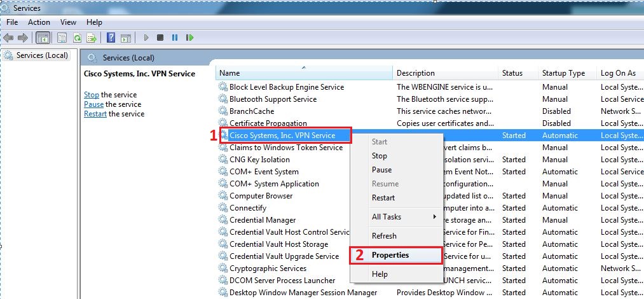
Task: Choose Refresh in the context menu
Action: pyautogui.click(x=396, y=236)
